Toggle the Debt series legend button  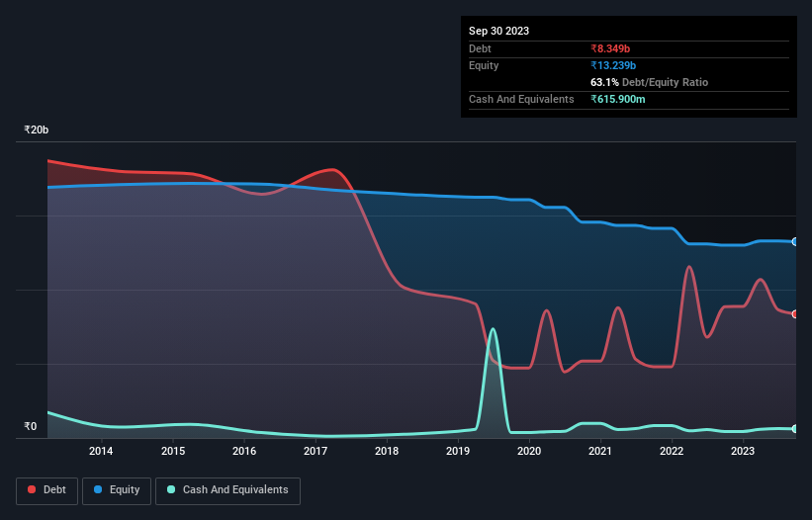(x=47, y=490)
